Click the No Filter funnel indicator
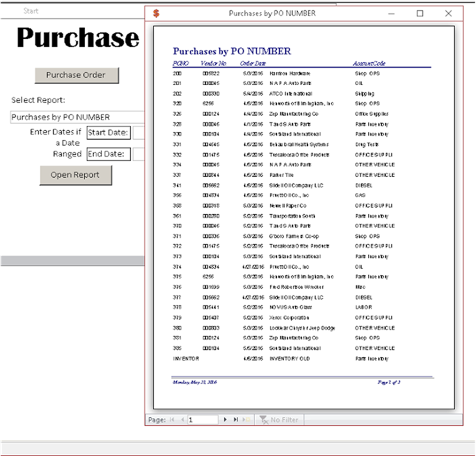The width and height of the screenshot is (476, 465). coord(279,420)
